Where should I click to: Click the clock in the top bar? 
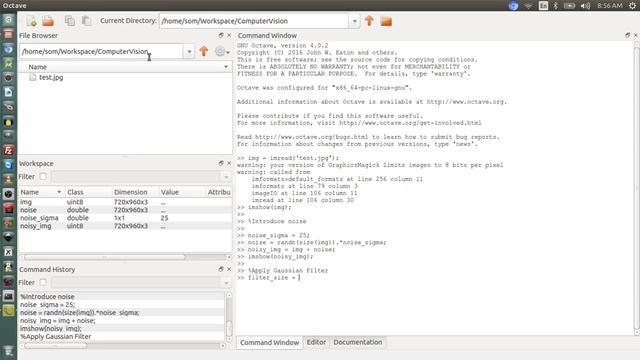pyautogui.click(x=609, y=6)
